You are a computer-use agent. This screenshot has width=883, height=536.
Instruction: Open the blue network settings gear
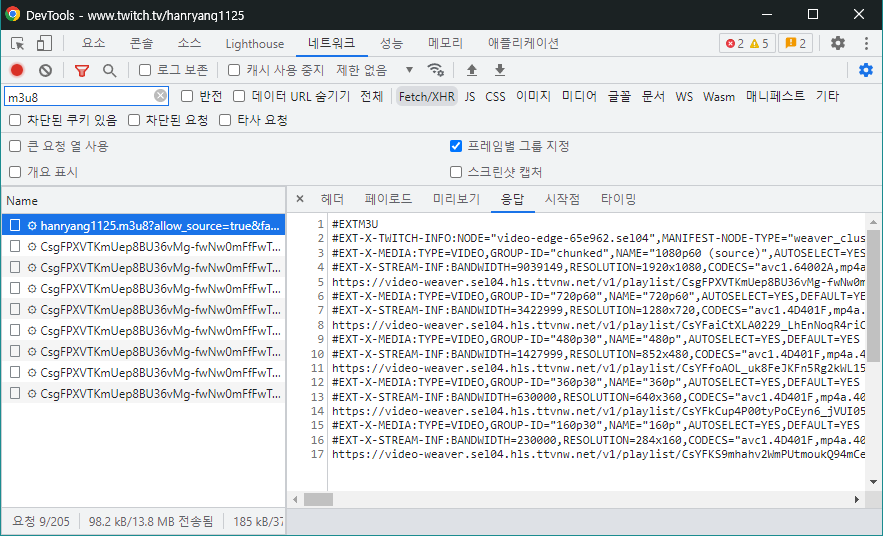click(x=866, y=70)
